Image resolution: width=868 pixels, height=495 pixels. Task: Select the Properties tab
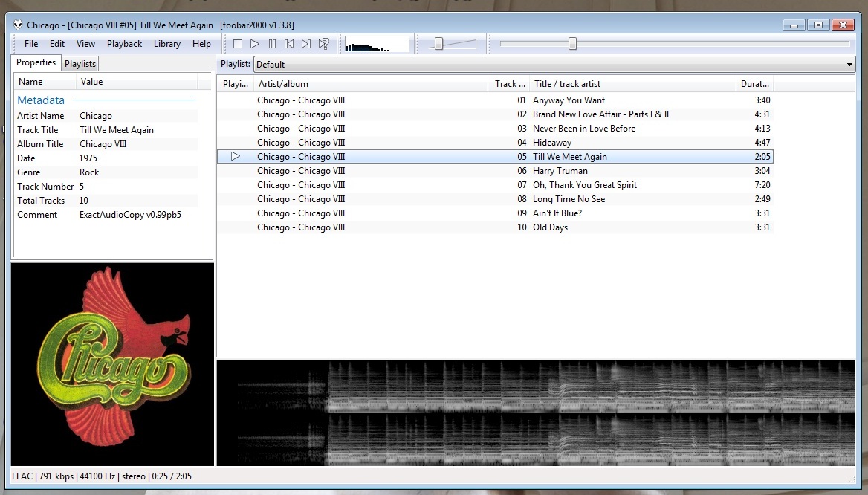pos(36,63)
